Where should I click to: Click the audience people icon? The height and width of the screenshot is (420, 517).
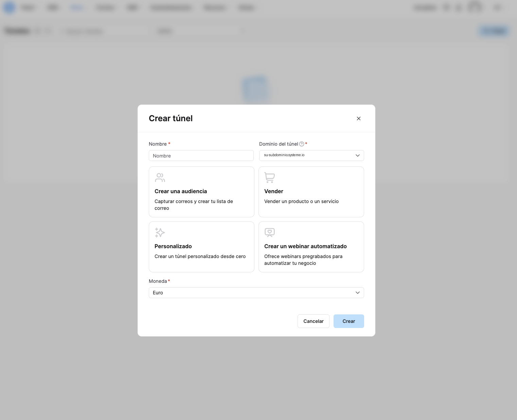click(x=160, y=178)
